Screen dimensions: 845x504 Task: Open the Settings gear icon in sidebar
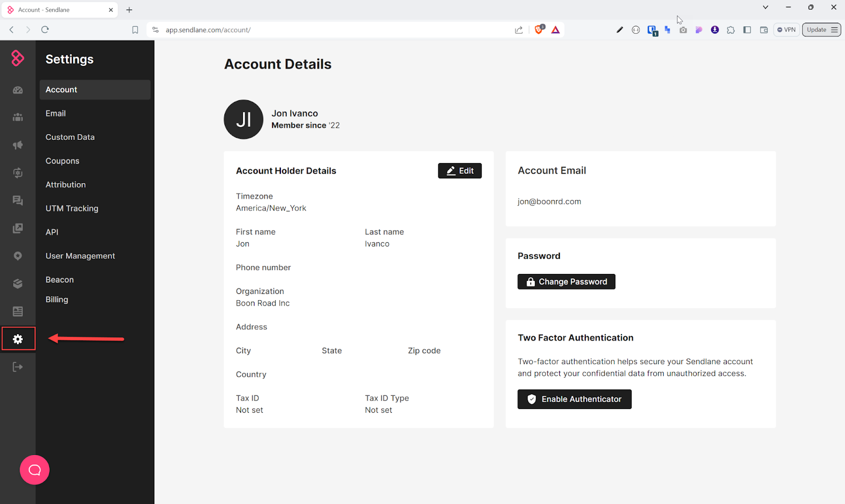(18, 339)
